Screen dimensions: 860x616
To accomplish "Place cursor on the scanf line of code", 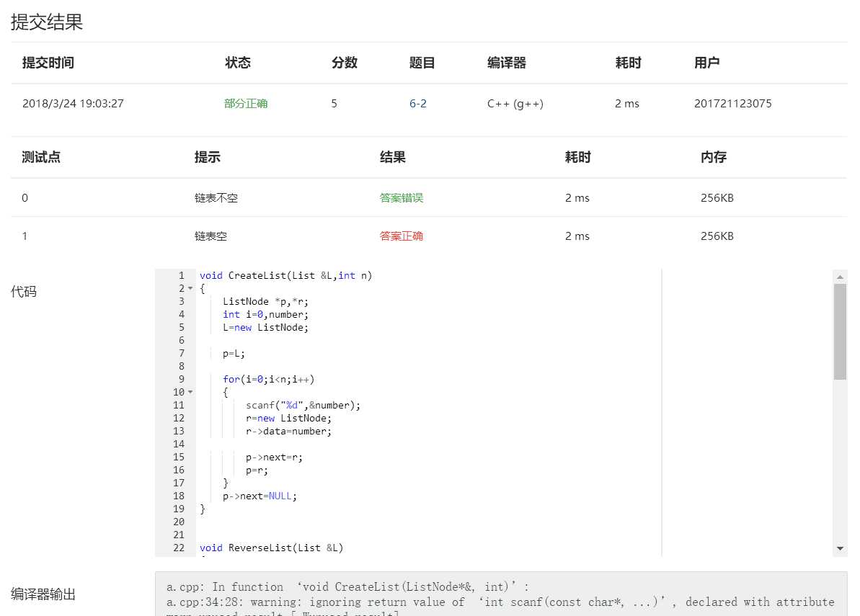I will coord(303,406).
